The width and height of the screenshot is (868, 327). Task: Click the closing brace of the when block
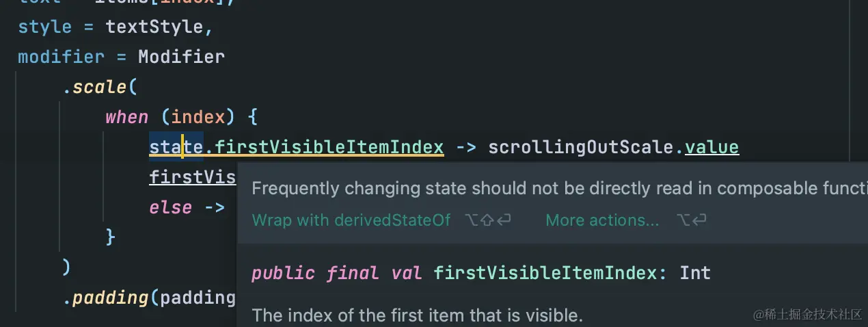(110, 237)
